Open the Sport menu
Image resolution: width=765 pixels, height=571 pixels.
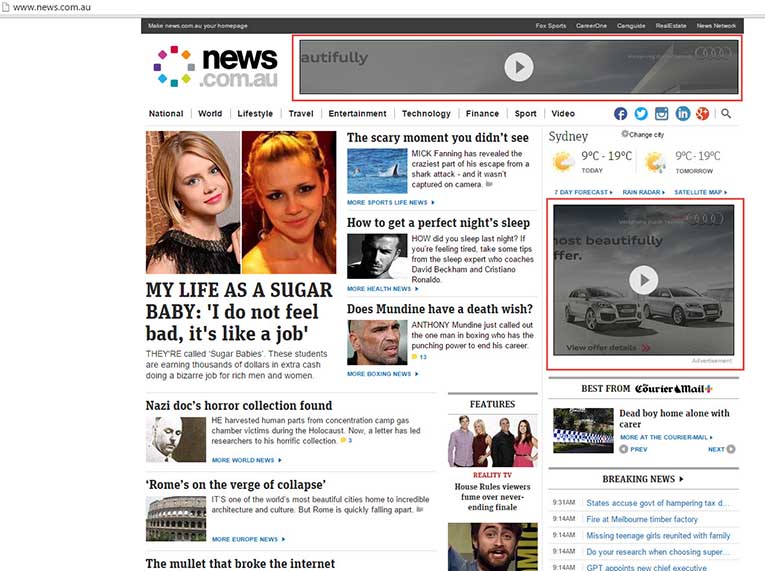click(525, 114)
